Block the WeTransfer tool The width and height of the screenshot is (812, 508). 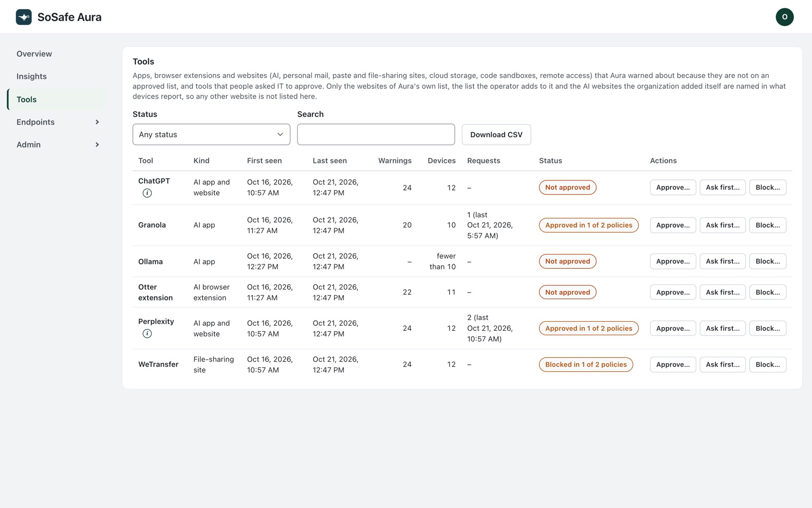click(768, 364)
